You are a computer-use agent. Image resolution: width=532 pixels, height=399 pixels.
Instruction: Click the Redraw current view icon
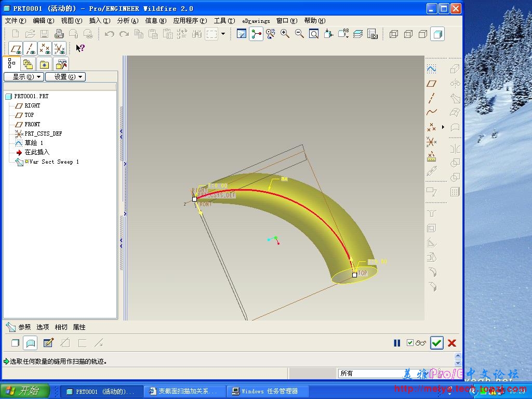click(x=242, y=34)
